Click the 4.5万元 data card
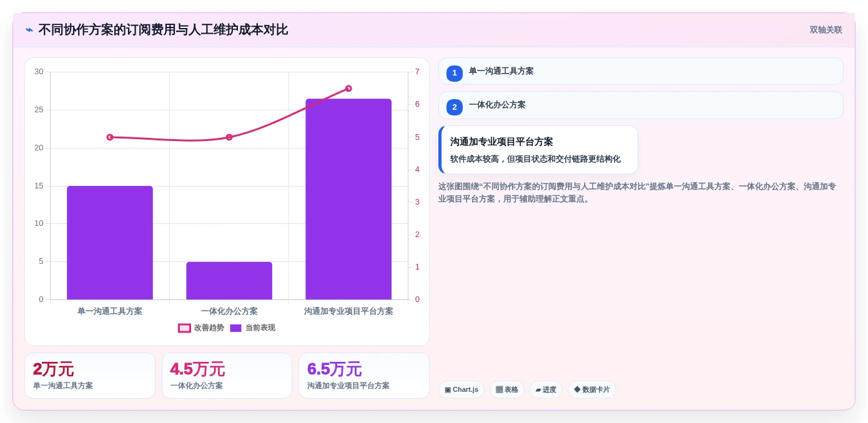 click(x=227, y=376)
